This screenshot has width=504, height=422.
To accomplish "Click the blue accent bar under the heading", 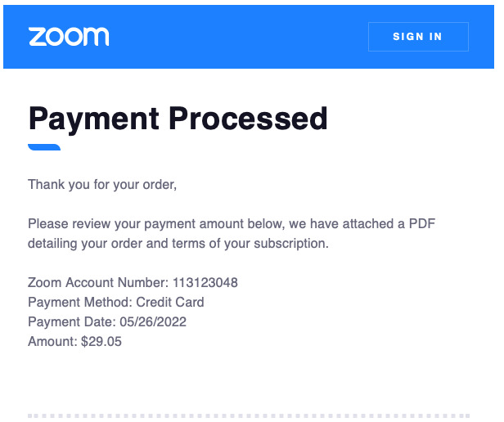I will click(44, 147).
